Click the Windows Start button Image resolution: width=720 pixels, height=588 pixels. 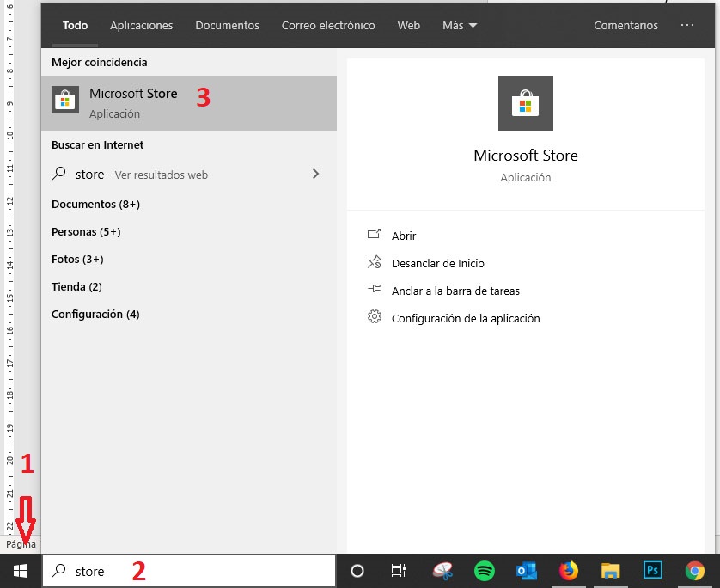21,571
